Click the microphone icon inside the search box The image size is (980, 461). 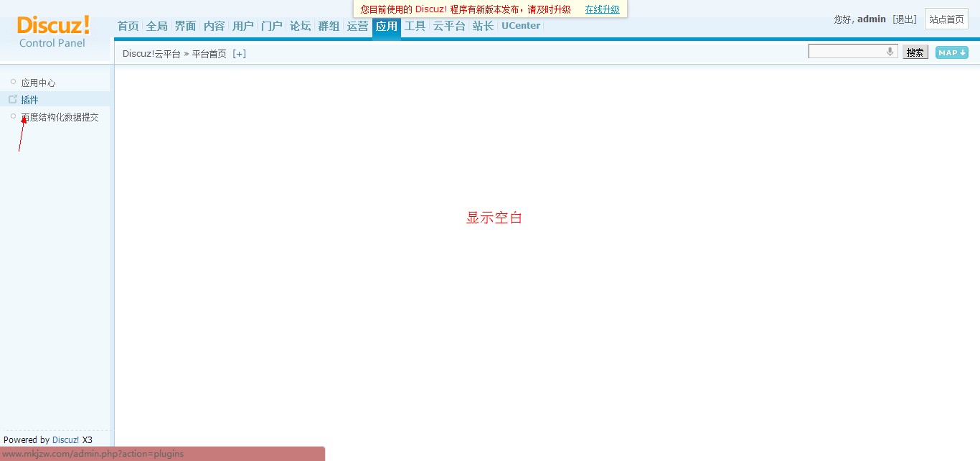(x=890, y=52)
